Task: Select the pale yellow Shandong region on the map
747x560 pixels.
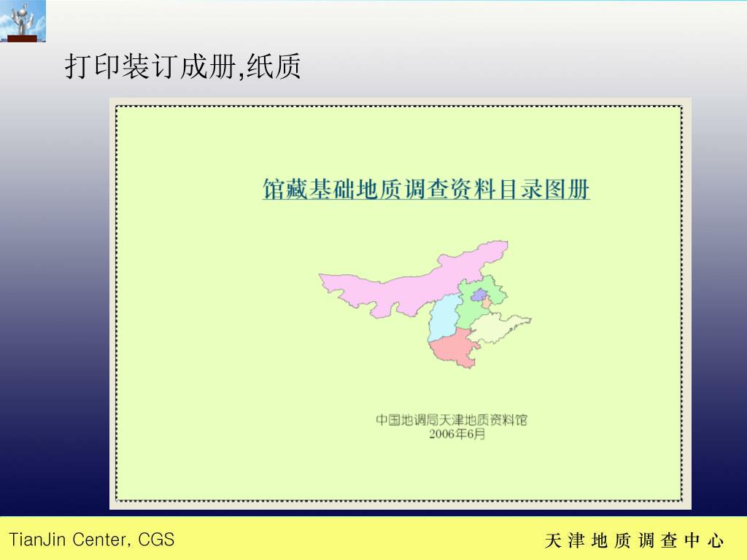Action: click(498, 327)
